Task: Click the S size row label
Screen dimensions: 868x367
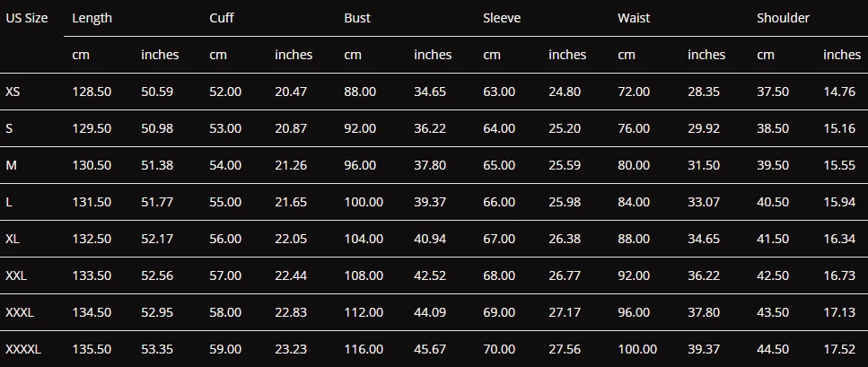Action: click(9, 128)
